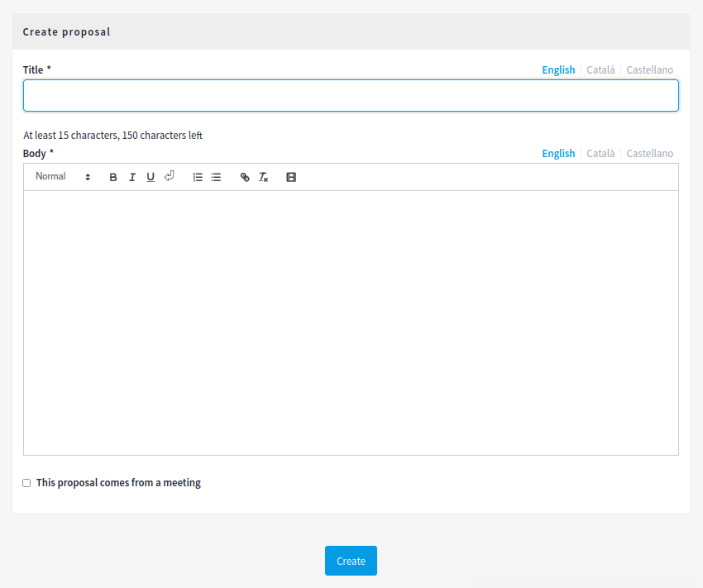Click inside the Body text editor area

pyautogui.click(x=351, y=323)
